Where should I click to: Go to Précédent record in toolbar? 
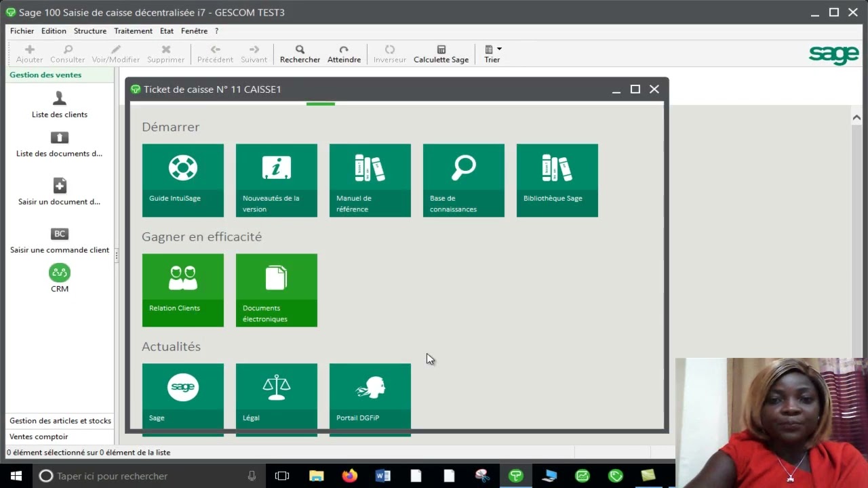tap(215, 54)
